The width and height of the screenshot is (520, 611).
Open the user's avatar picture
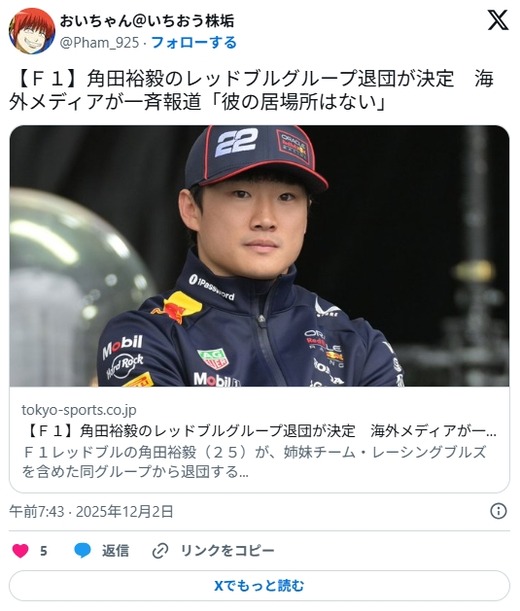[x=32, y=31]
